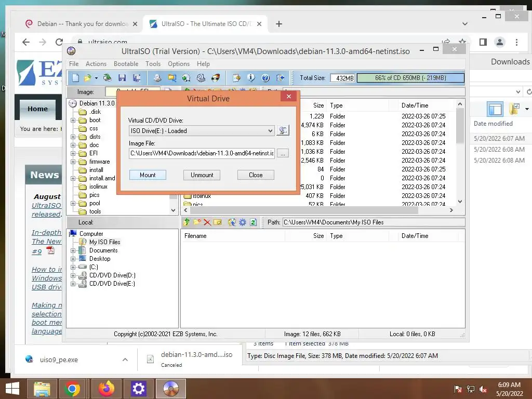Open the Tools menu
Screen dimensions: 532x399
pos(153,64)
